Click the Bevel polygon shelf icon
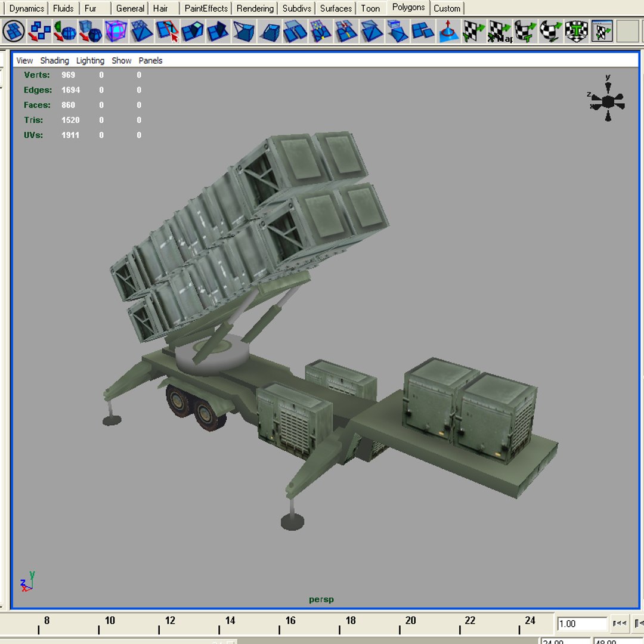This screenshot has height=644, width=644. point(270,31)
